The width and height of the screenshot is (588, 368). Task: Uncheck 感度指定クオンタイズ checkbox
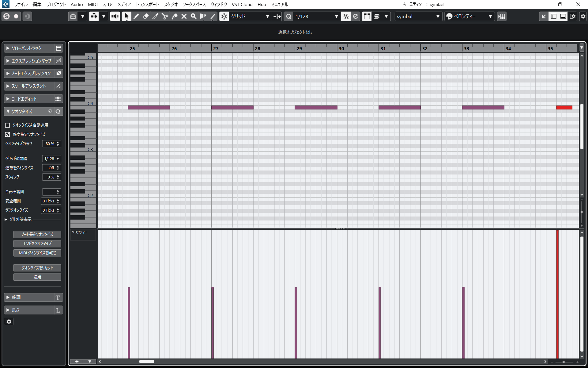(8, 135)
